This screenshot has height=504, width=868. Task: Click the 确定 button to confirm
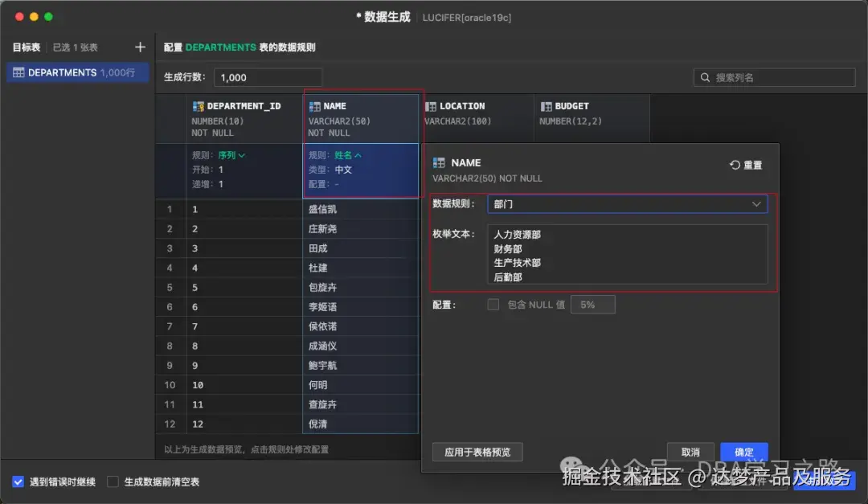[743, 452]
